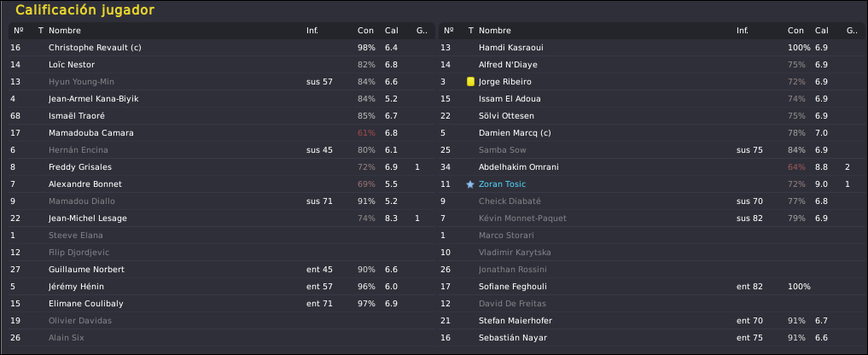Sort left table by Nº column header

18,31
